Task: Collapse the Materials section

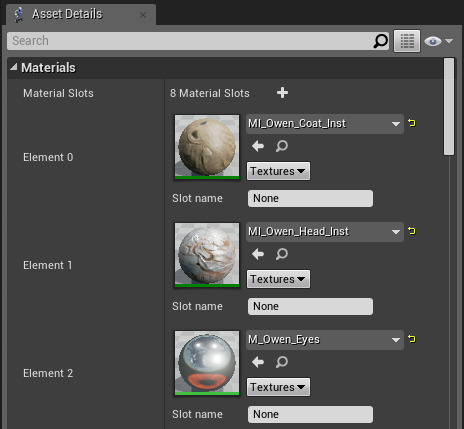Action: (14, 67)
